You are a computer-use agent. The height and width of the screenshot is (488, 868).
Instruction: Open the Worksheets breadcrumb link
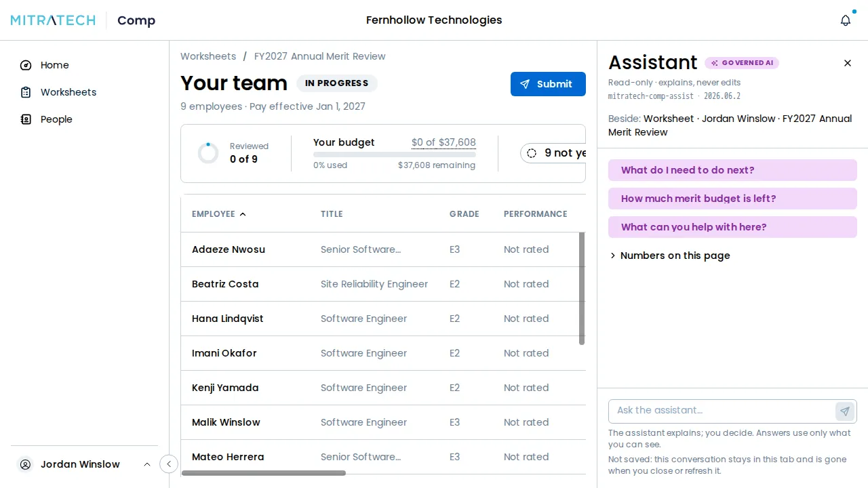tap(208, 56)
